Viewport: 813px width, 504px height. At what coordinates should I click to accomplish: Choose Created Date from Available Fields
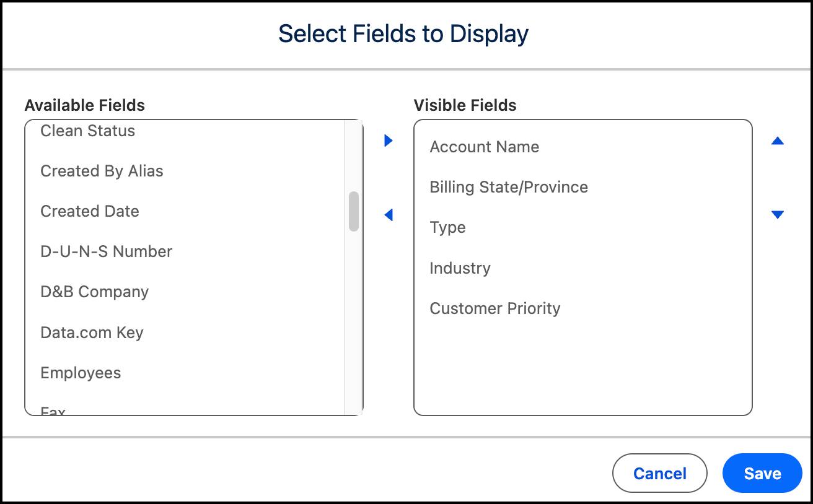[89, 211]
